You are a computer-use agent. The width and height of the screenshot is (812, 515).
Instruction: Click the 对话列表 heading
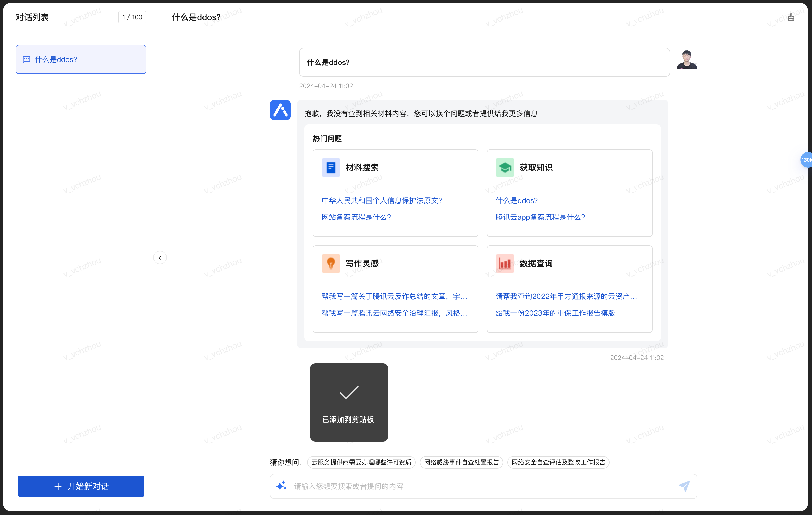coord(32,17)
